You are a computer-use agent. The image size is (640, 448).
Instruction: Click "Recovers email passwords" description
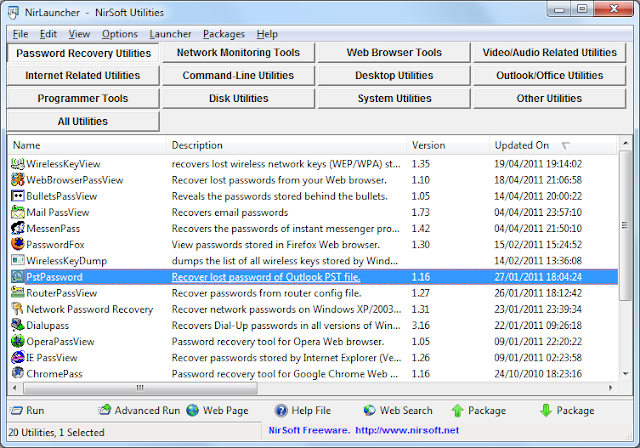(230, 213)
